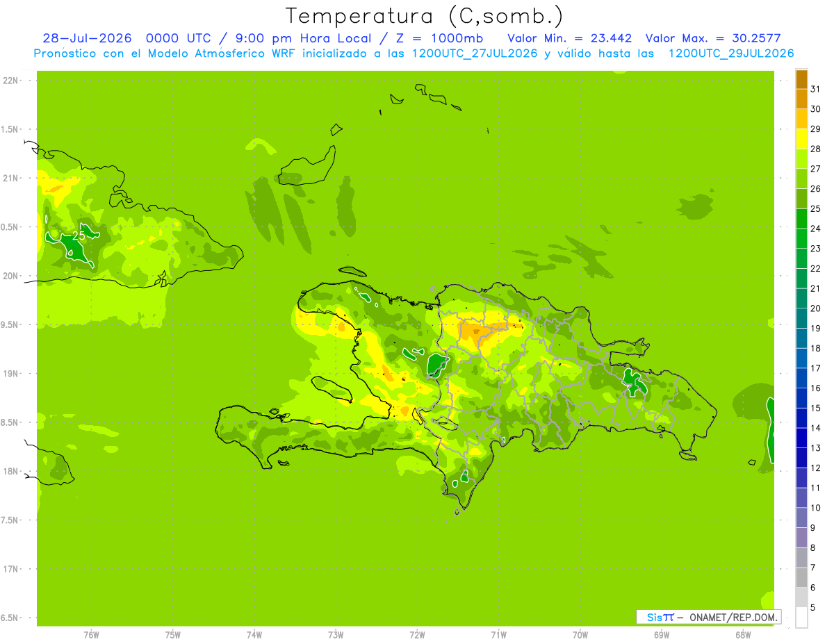
Task: Click the "Valor Min. = 23.442" text
Action: pyautogui.click(x=570, y=38)
